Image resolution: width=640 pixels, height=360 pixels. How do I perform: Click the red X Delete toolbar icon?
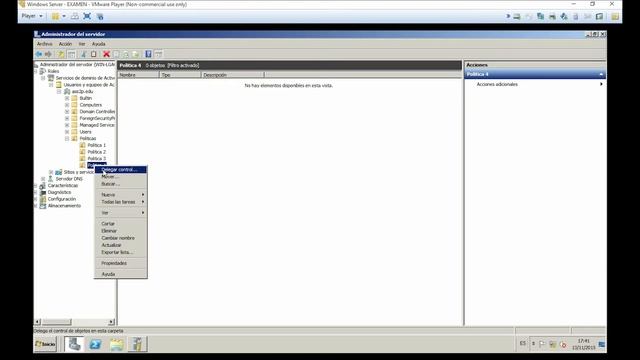(x=107, y=54)
